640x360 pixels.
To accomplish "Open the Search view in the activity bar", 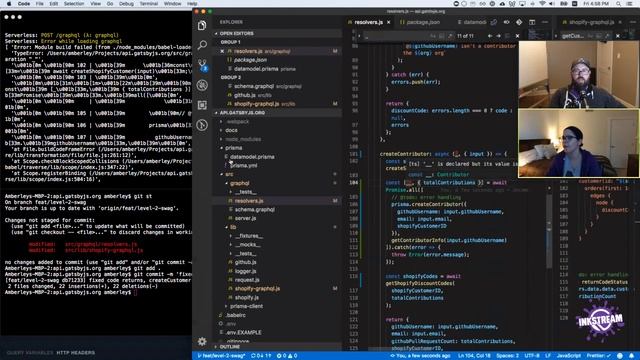I will (202, 45).
